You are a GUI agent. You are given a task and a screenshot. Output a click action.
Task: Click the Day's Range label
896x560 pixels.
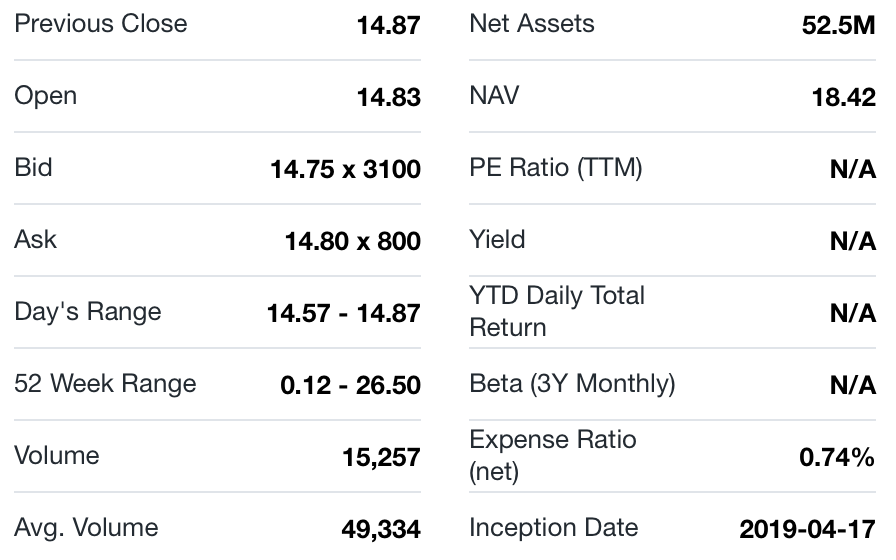[x=87, y=312]
